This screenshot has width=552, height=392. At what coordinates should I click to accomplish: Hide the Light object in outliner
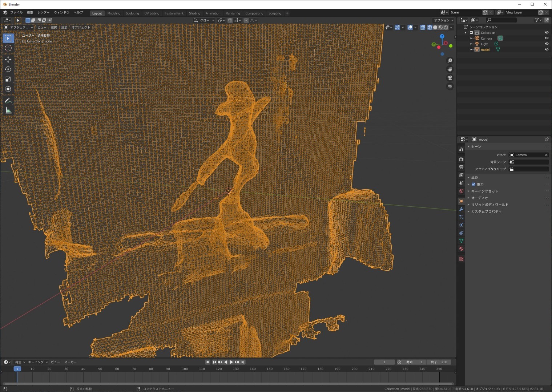pyautogui.click(x=547, y=44)
